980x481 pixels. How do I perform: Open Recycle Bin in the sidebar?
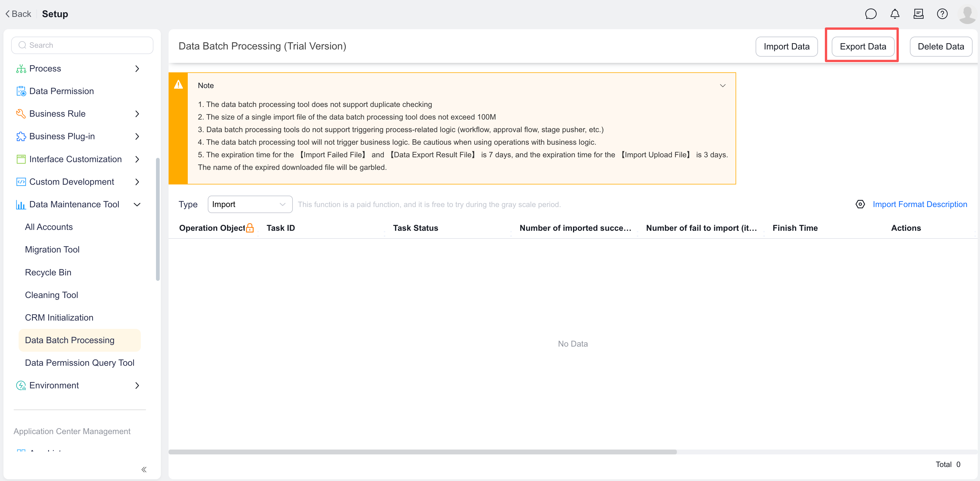click(48, 272)
